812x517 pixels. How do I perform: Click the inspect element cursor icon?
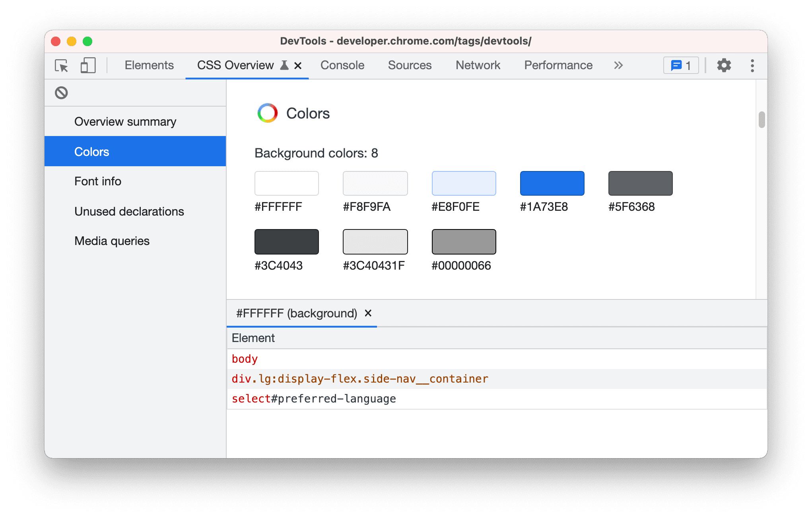[x=60, y=65]
